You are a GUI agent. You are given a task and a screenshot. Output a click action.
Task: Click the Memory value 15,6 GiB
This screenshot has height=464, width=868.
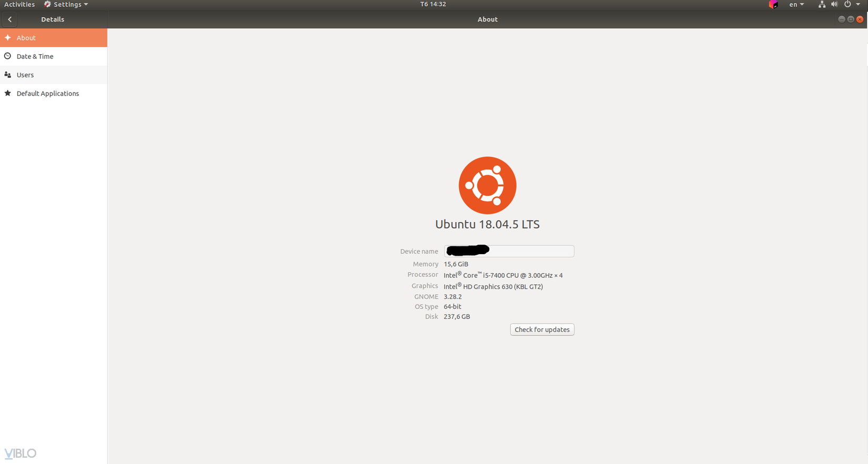[x=456, y=264]
